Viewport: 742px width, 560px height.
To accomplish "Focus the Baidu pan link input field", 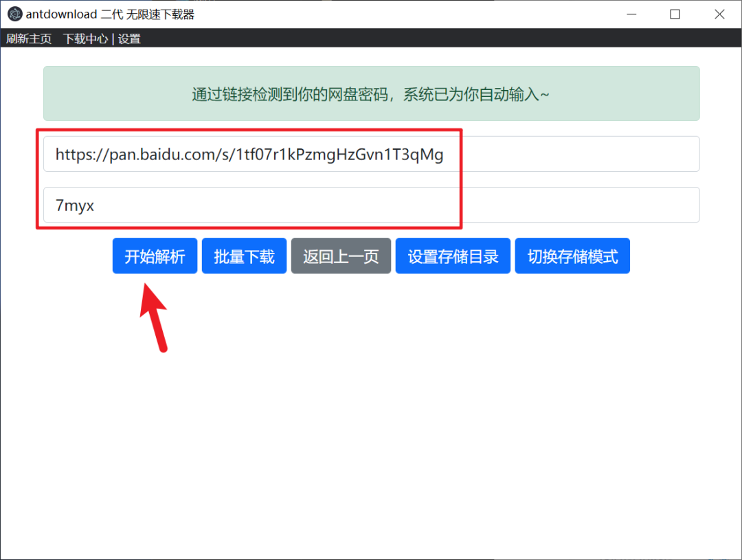I will tap(371, 154).
